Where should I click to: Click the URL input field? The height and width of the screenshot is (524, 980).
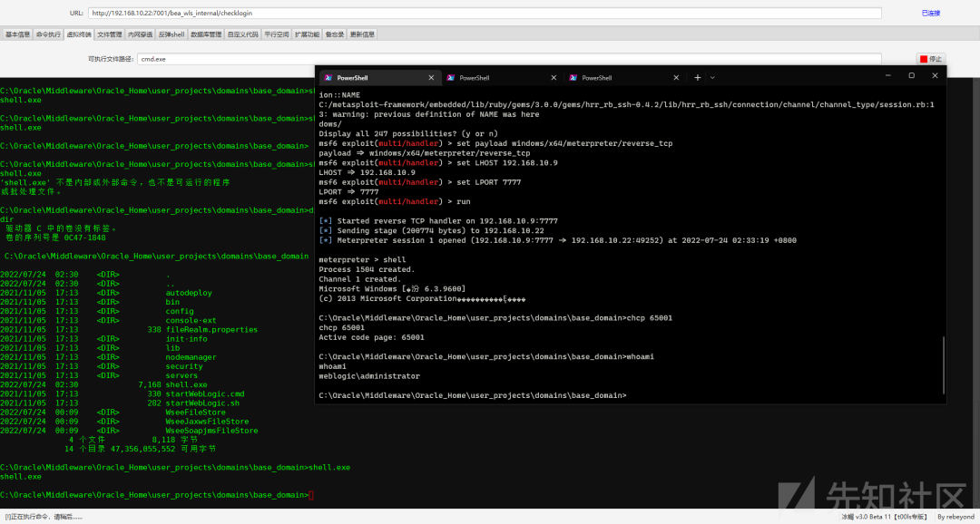pyautogui.click(x=485, y=13)
